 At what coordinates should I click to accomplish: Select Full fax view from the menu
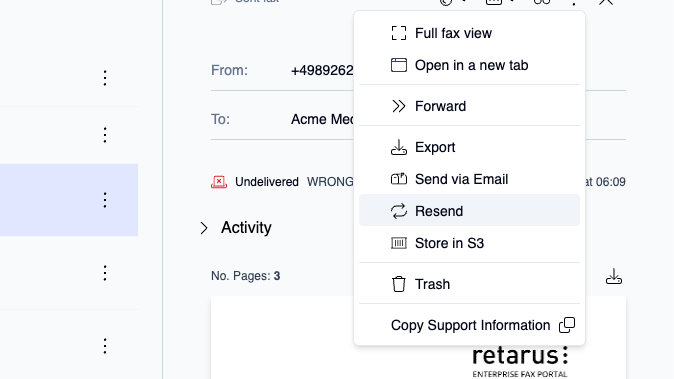tap(469, 33)
